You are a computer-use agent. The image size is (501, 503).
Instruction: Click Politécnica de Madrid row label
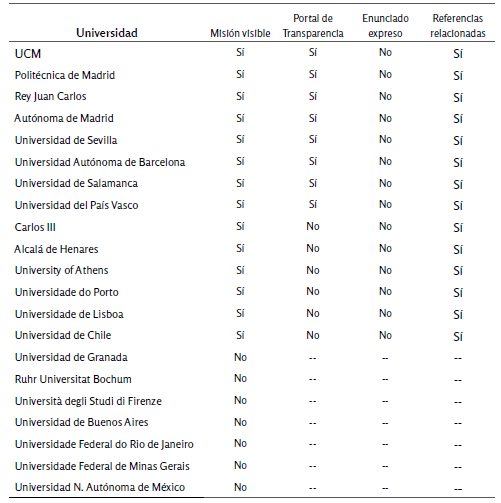pyautogui.click(x=65, y=75)
